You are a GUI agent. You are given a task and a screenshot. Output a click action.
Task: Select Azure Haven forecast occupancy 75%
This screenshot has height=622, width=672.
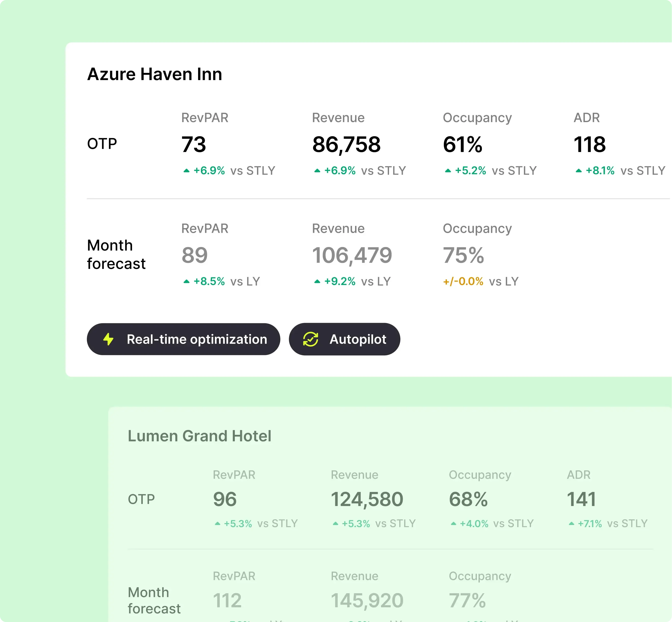(x=464, y=255)
